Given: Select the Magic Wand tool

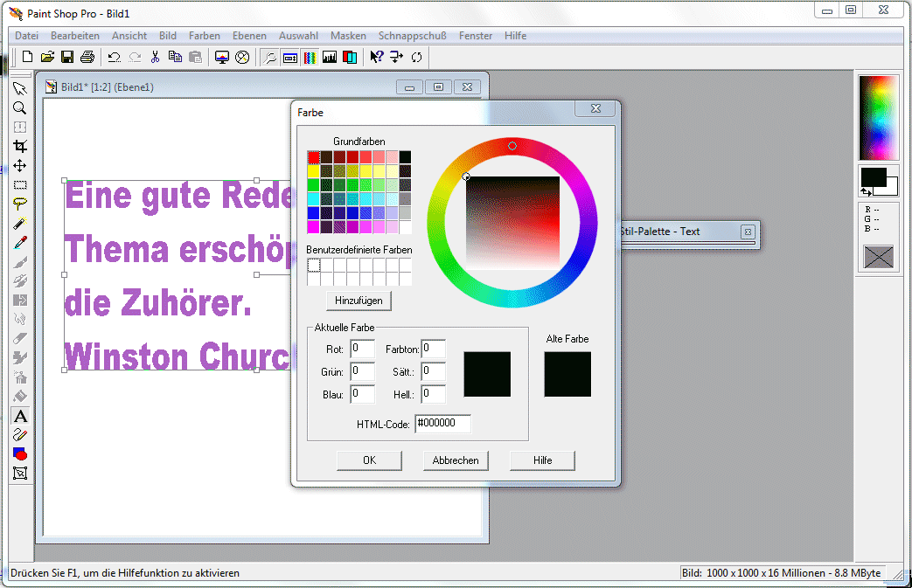Looking at the screenshot, I should pos(20,223).
